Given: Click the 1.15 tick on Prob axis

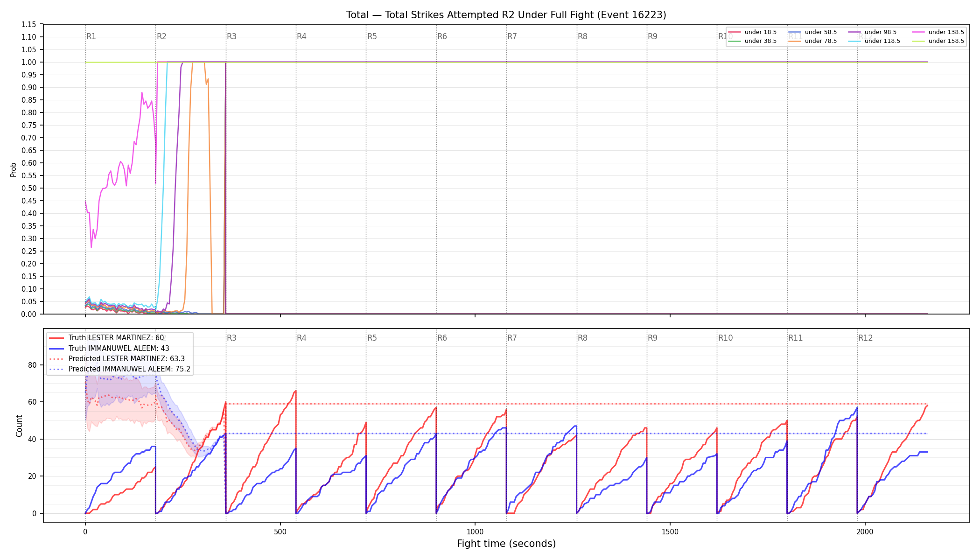Looking at the screenshot, I should [29, 24].
